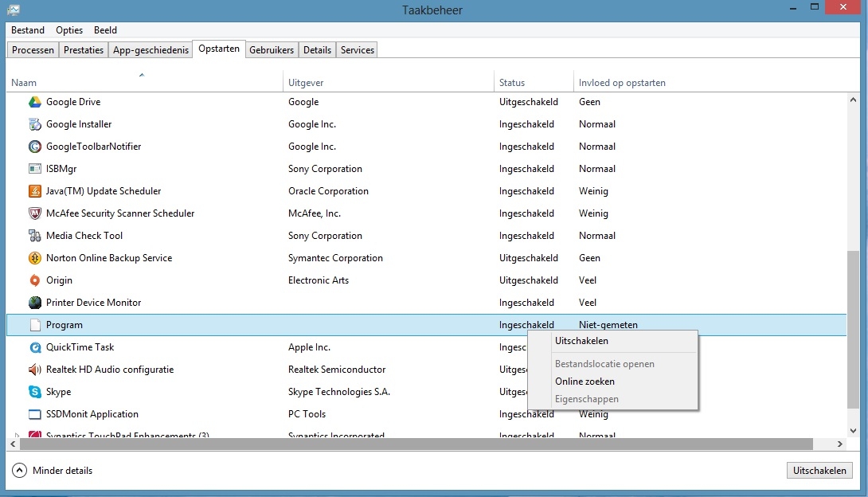Click the Printer Device Monitor icon
The height and width of the screenshot is (497, 868).
(x=35, y=303)
